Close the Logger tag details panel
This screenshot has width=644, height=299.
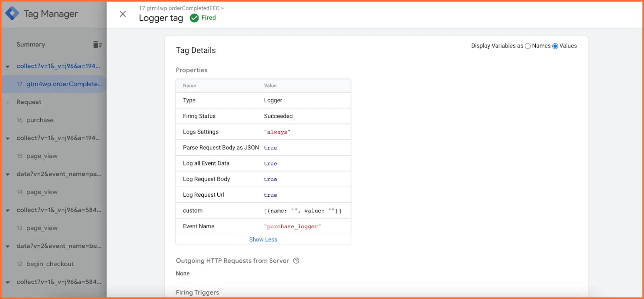coord(123,14)
